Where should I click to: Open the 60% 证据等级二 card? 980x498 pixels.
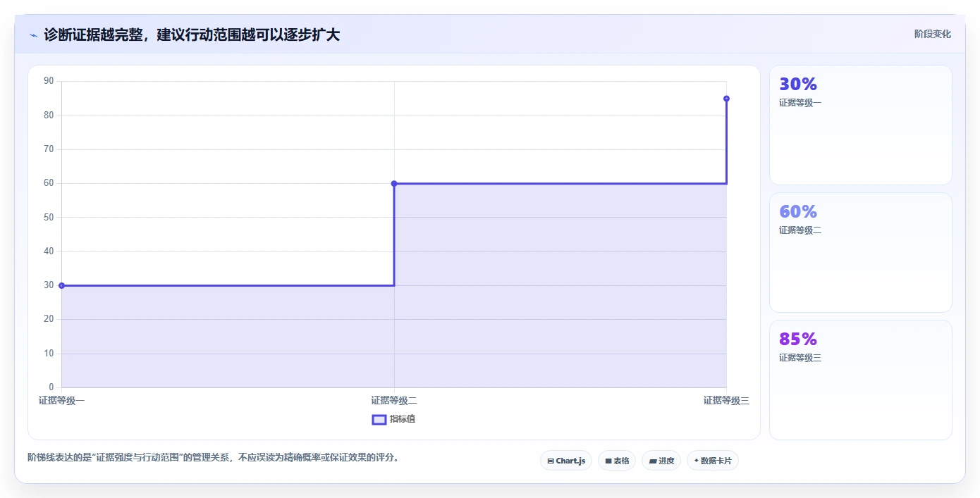point(860,252)
